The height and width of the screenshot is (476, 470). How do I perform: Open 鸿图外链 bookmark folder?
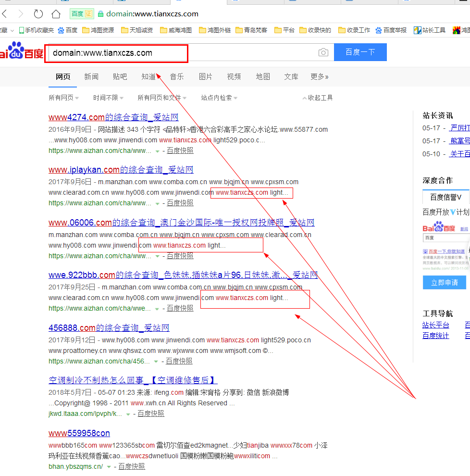tap(215, 30)
